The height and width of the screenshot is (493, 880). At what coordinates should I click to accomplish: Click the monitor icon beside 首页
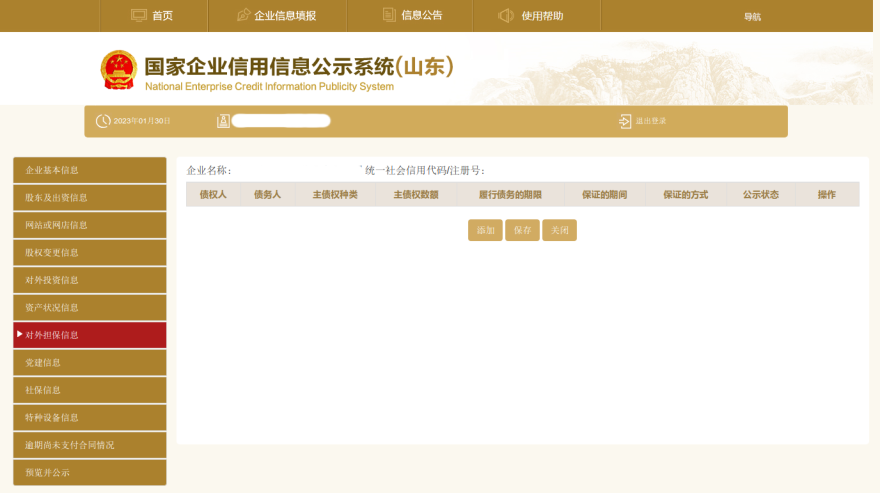[x=139, y=16]
